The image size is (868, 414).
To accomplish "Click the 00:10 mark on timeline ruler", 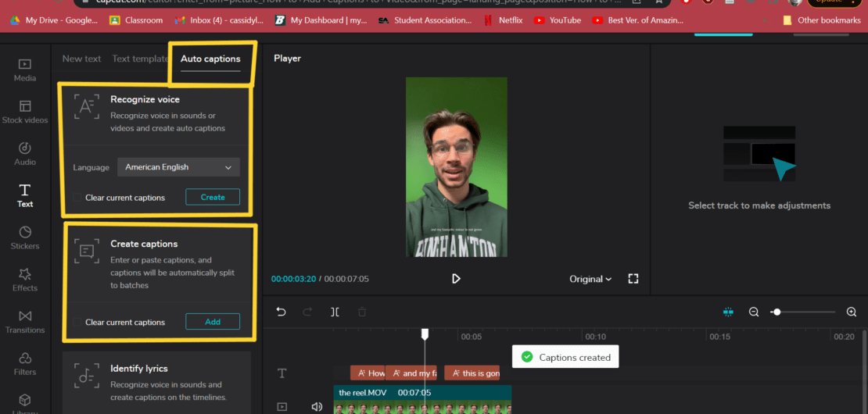I will pyautogui.click(x=594, y=337).
